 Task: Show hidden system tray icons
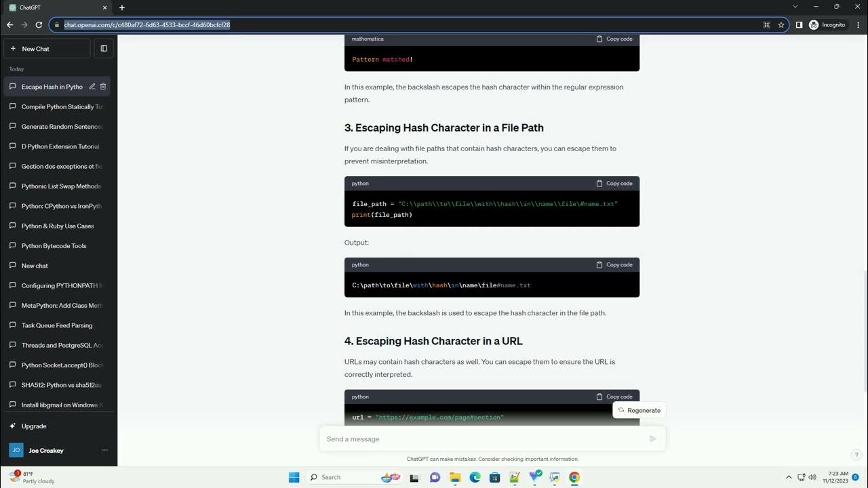[789, 477]
